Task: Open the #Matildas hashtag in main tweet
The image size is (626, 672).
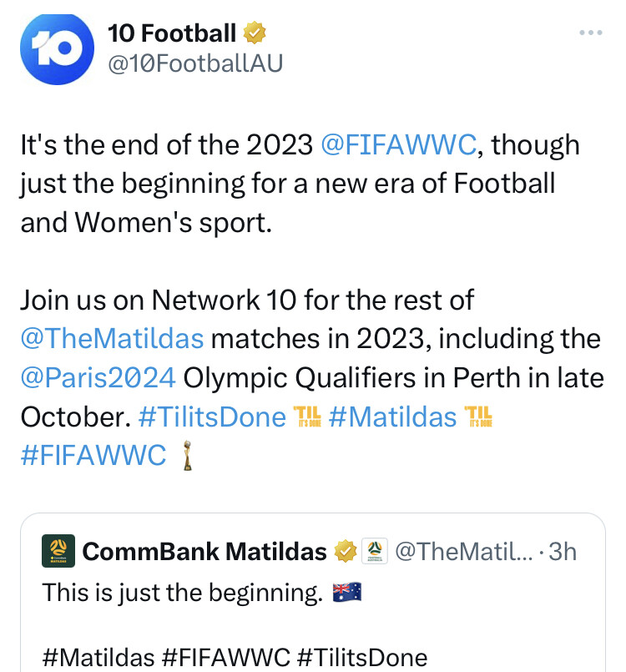Action: click(392, 416)
